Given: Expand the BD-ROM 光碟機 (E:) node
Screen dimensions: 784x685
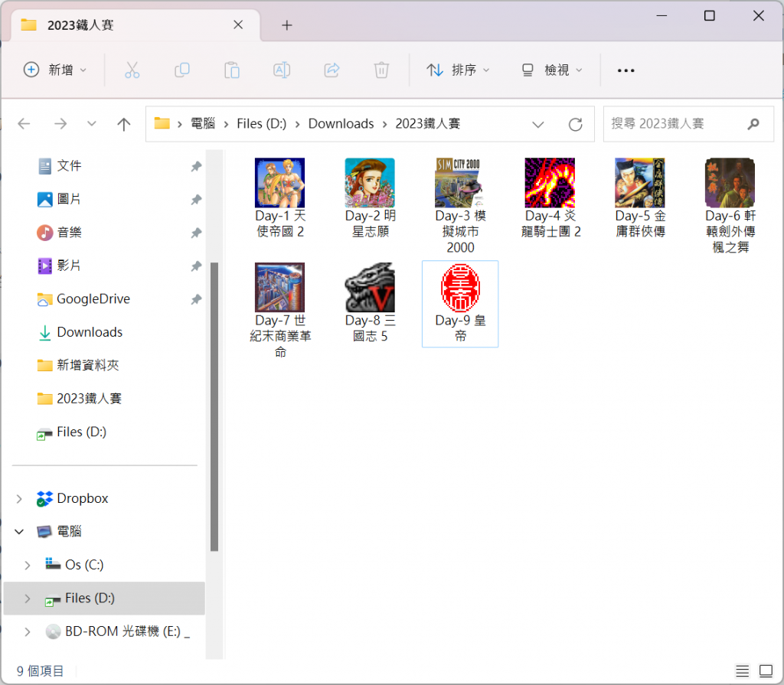Looking at the screenshot, I should (x=28, y=632).
